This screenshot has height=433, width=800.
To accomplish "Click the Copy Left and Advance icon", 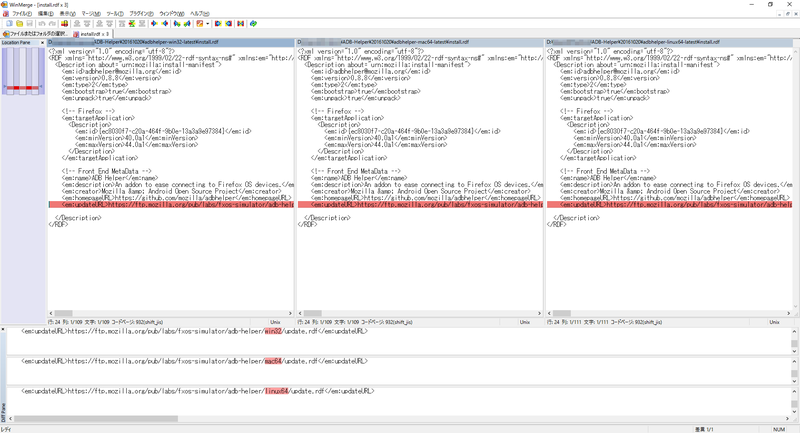I will click(187, 23).
